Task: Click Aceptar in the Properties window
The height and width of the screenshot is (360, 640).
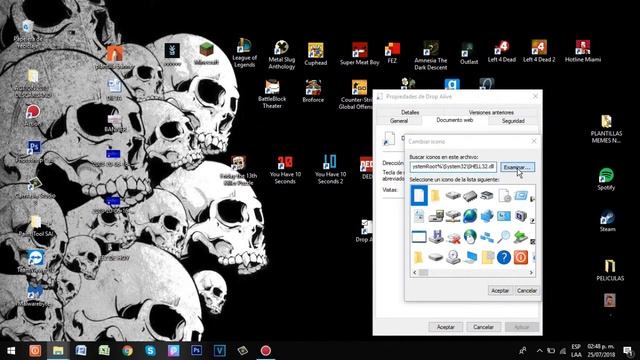Action: click(x=446, y=327)
